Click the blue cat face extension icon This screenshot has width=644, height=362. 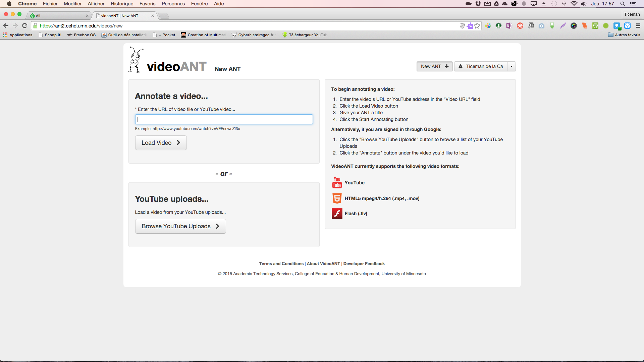[627, 26]
